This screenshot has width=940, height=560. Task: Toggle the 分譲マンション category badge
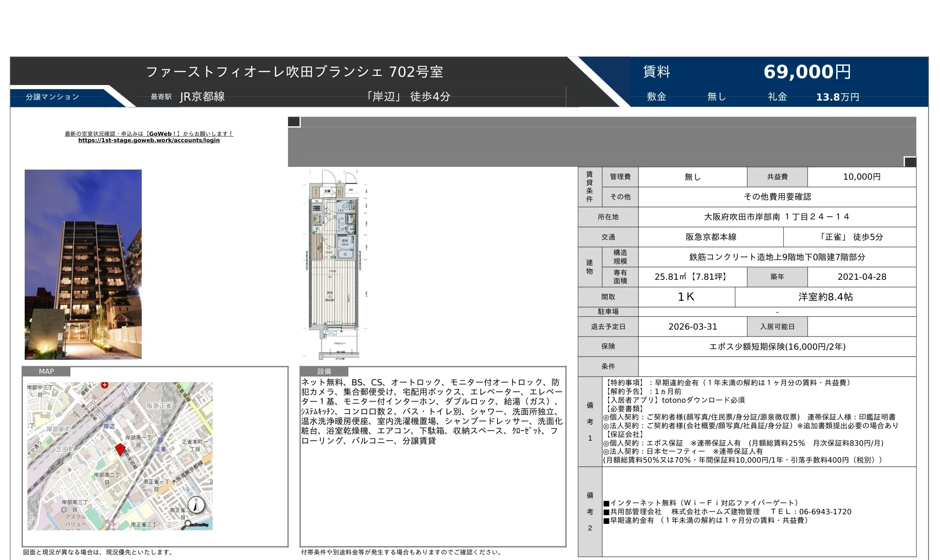[x=52, y=96]
